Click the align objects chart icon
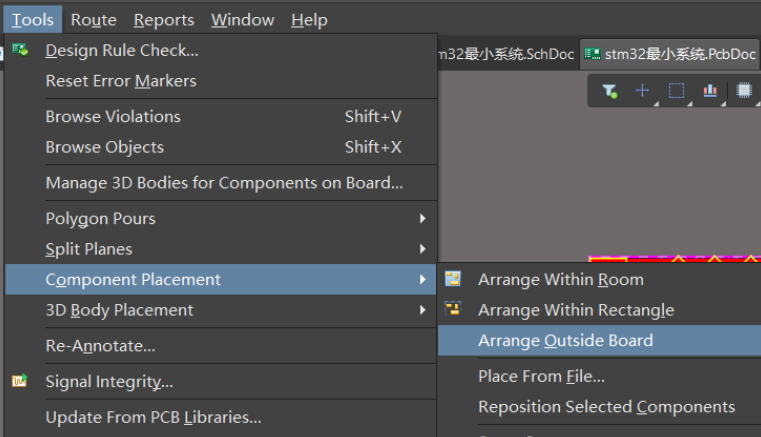761x437 pixels. click(710, 90)
